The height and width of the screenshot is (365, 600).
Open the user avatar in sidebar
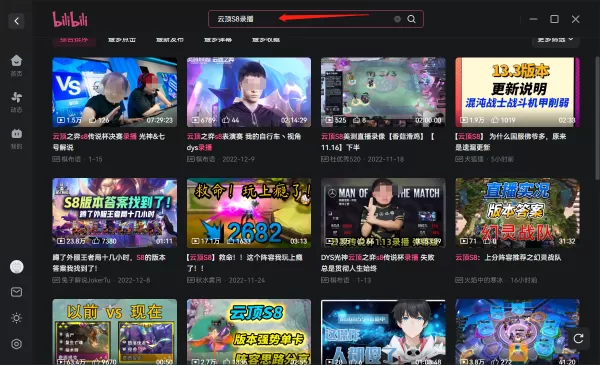(x=16, y=267)
